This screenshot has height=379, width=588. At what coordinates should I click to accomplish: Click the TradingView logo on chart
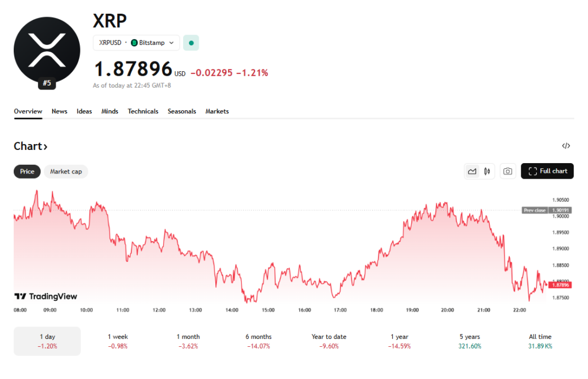(x=46, y=296)
